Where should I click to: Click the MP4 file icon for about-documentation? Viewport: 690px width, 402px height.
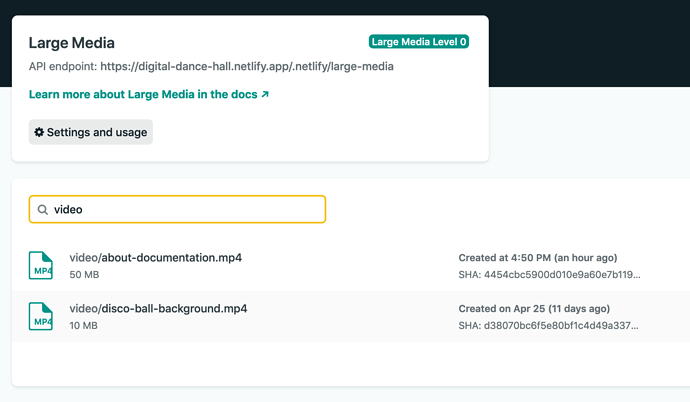[41, 265]
